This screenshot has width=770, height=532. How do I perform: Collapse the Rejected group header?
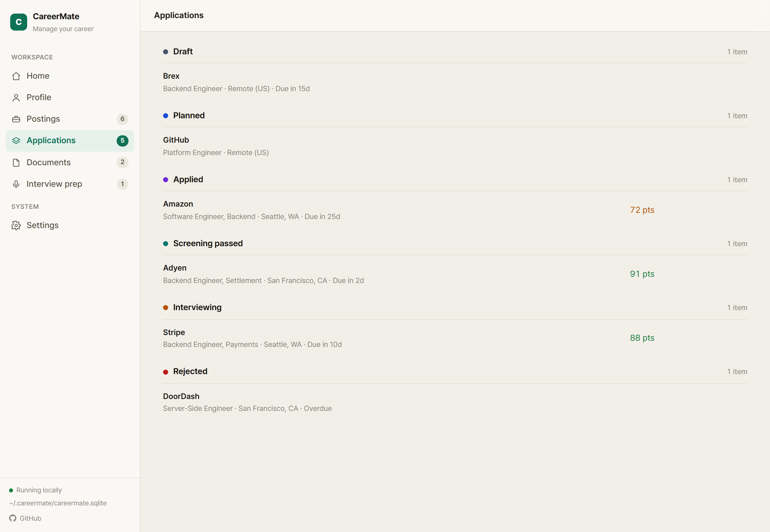455,372
